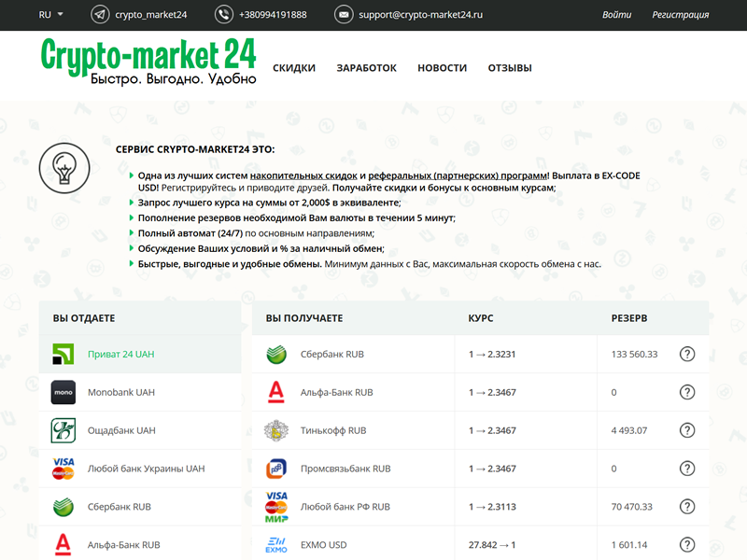The height and width of the screenshot is (560, 747).
Task: Choose Альфа-Банк RUB in receive list
Action: tap(336, 393)
